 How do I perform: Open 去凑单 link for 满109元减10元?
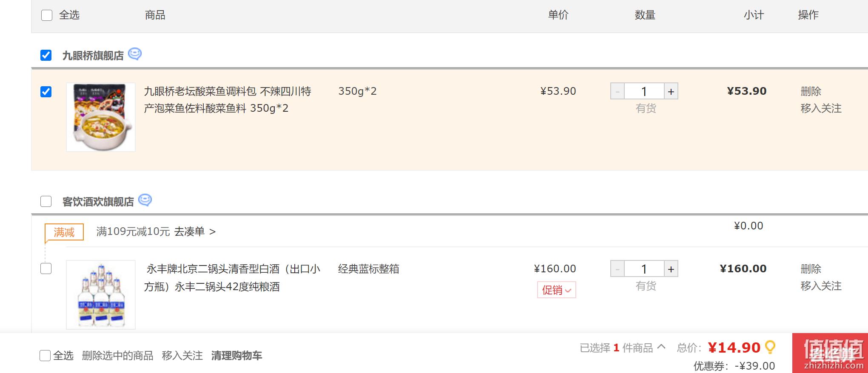tap(195, 232)
